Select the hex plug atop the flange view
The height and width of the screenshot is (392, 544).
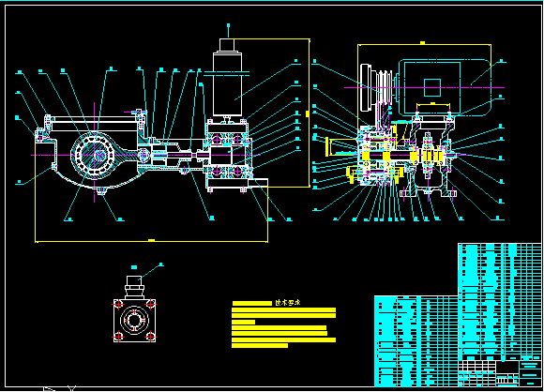coord(134,287)
